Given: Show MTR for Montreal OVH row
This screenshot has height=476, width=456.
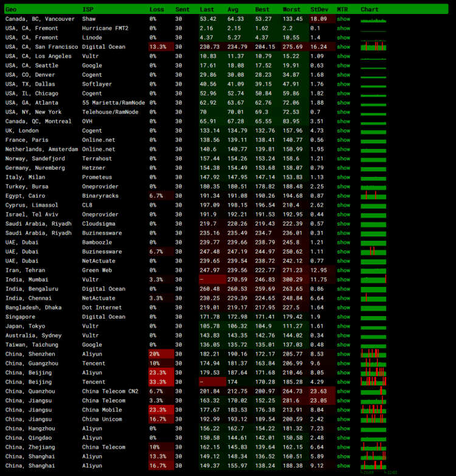Looking at the screenshot, I should coord(344,122).
